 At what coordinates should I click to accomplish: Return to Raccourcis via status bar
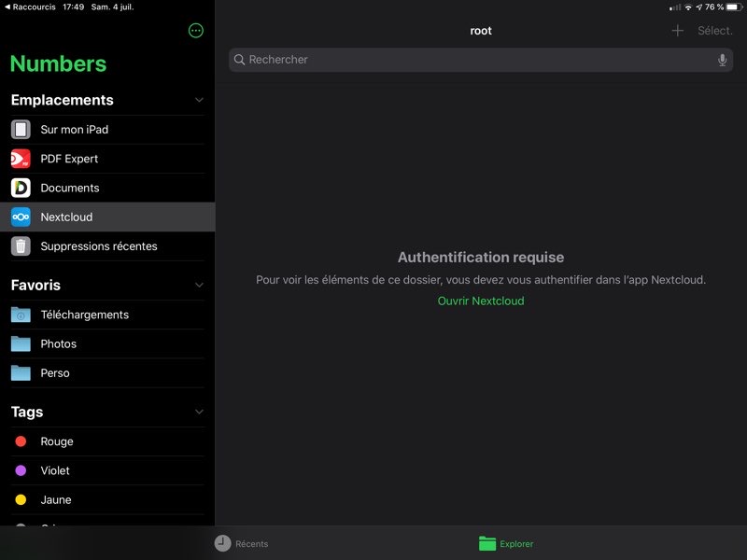tap(30, 7)
